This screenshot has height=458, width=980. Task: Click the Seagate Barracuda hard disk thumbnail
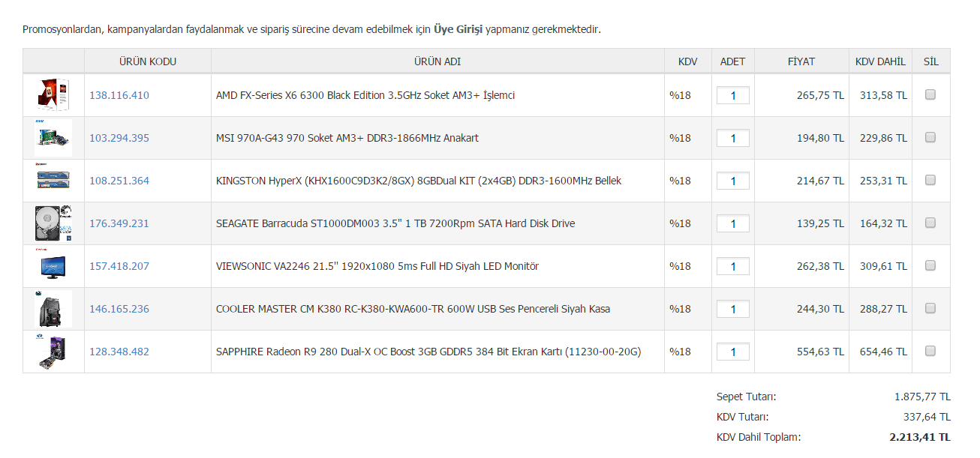53,223
